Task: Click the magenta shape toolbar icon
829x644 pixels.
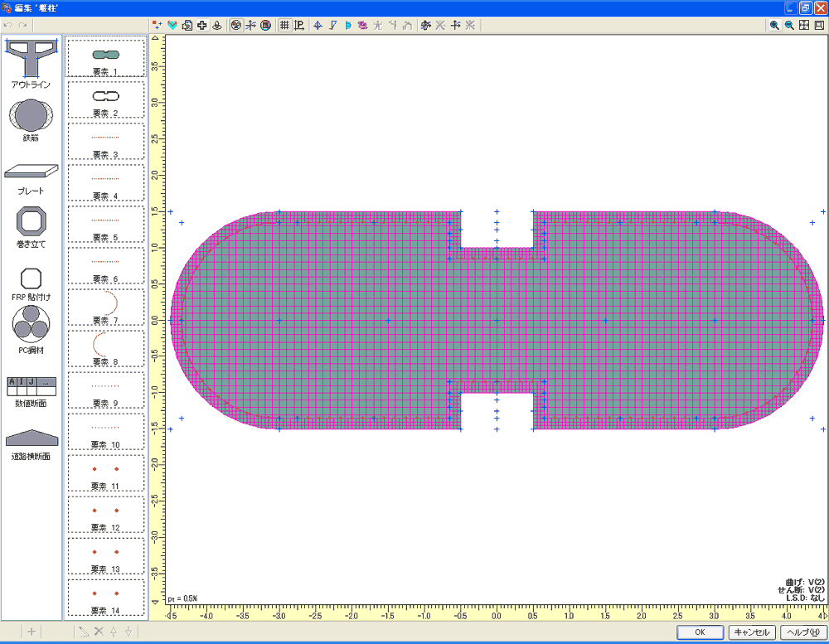Action: coord(362,25)
